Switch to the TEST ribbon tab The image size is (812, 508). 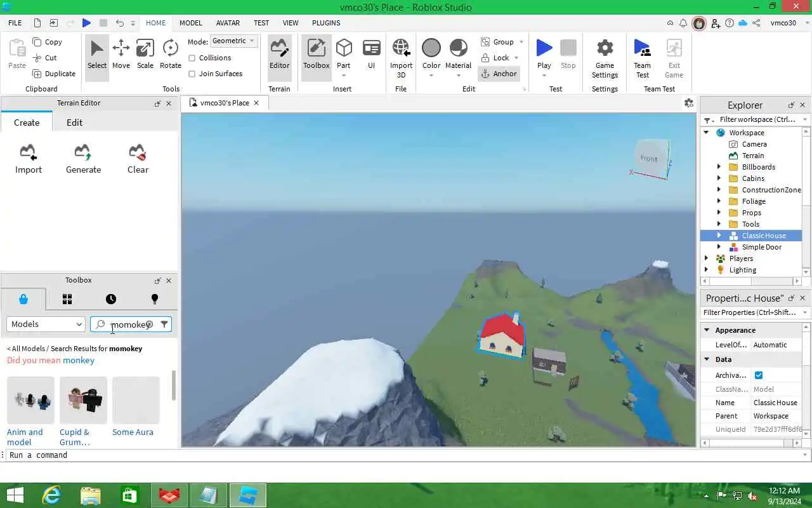(x=261, y=23)
